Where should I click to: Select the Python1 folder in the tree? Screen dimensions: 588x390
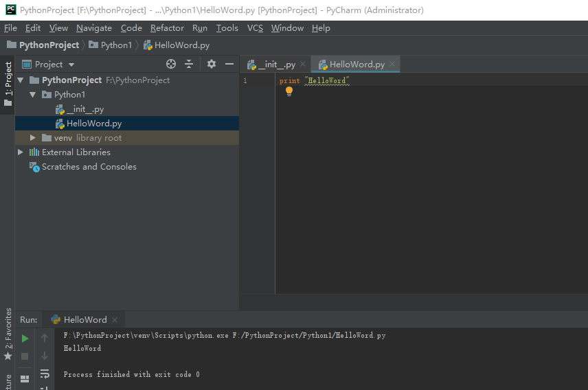pyautogui.click(x=127, y=95)
